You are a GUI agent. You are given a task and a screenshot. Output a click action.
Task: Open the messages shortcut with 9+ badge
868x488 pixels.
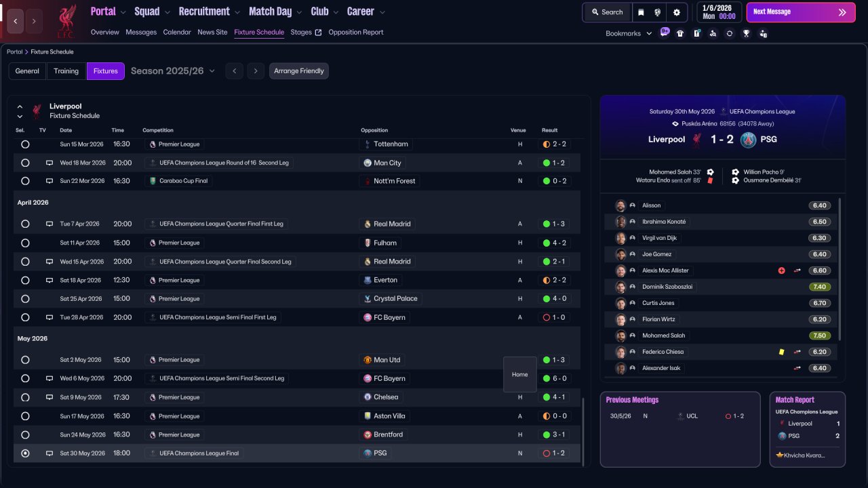point(664,33)
